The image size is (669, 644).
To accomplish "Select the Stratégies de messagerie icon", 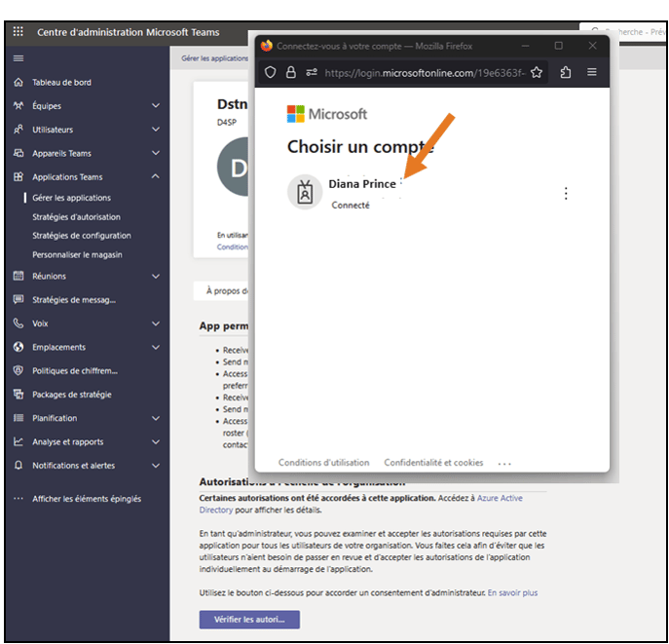I will (x=19, y=300).
